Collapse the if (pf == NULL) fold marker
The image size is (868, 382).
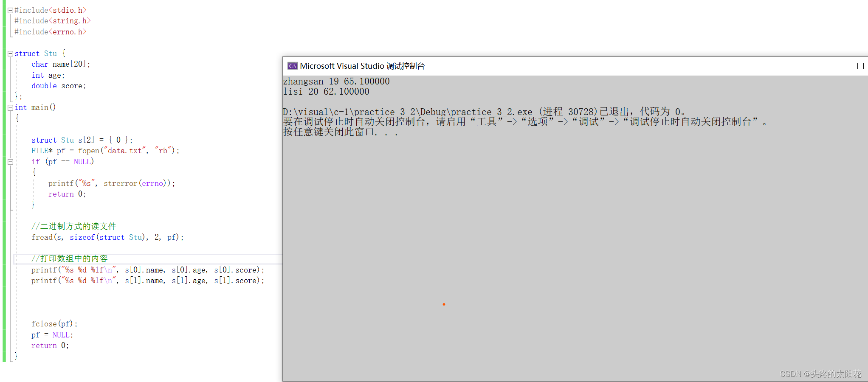(10, 162)
